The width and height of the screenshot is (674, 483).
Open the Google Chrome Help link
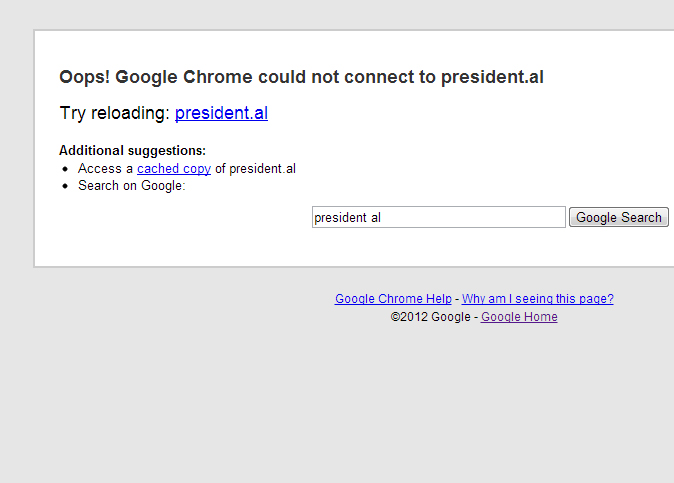click(393, 298)
